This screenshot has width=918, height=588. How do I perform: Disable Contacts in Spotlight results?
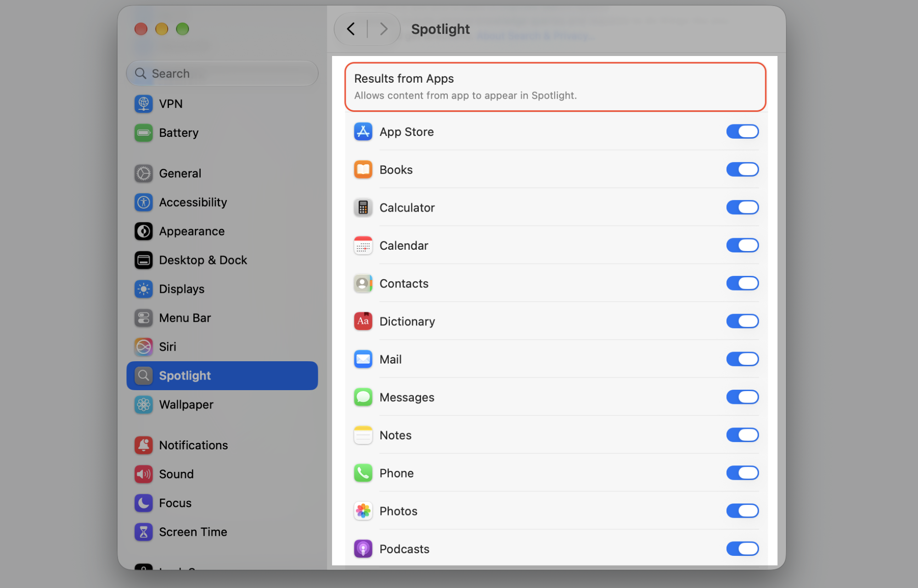click(x=742, y=283)
